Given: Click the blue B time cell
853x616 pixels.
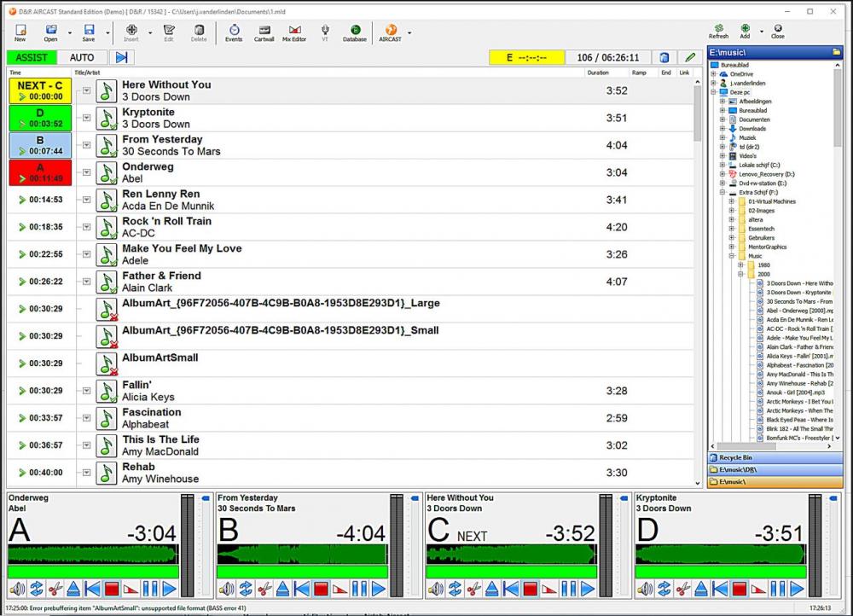Looking at the screenshot, I should [x=40, y=145].
